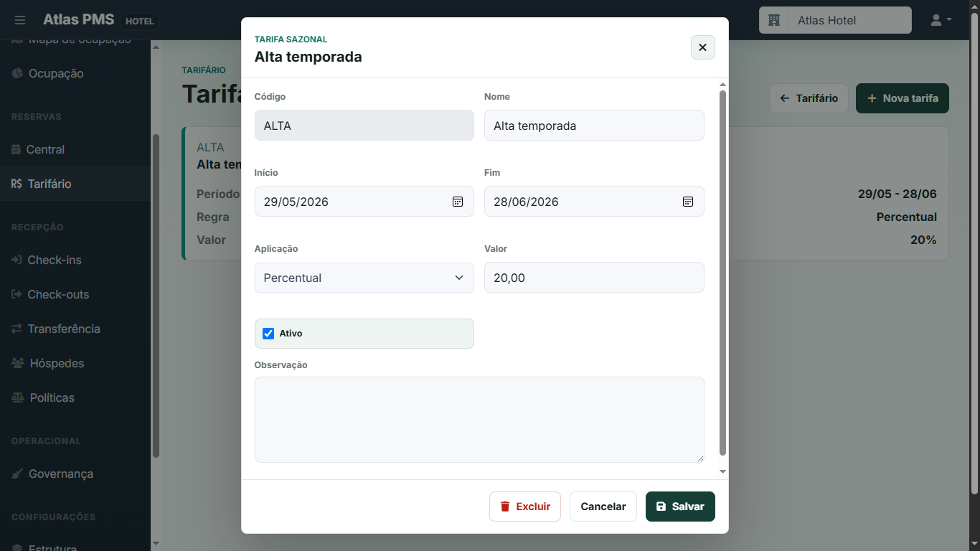Click the '20%' value in tariff card
Image resolution: width=980 pixels, height=551 pixels.
click(x=923, y=240)
